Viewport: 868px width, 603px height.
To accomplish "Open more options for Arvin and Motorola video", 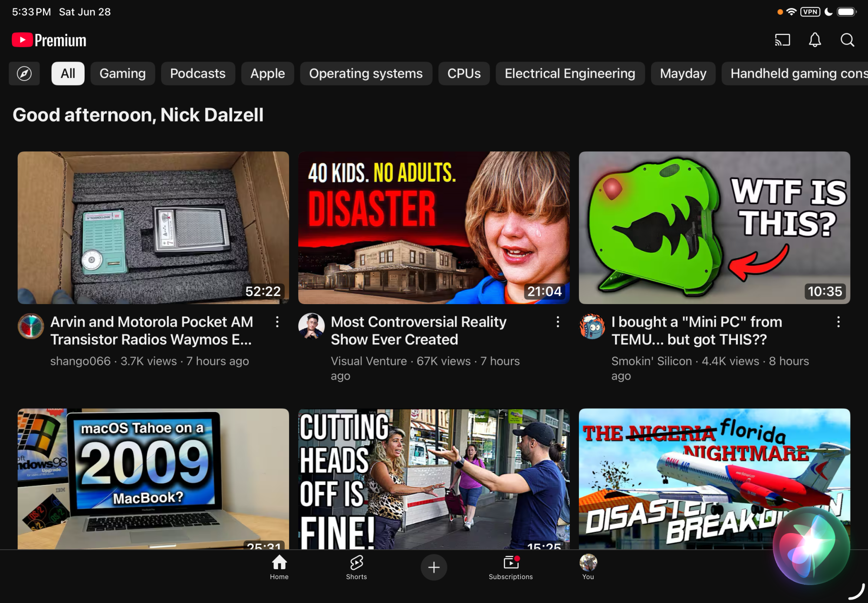I will (x=277, y=322).
